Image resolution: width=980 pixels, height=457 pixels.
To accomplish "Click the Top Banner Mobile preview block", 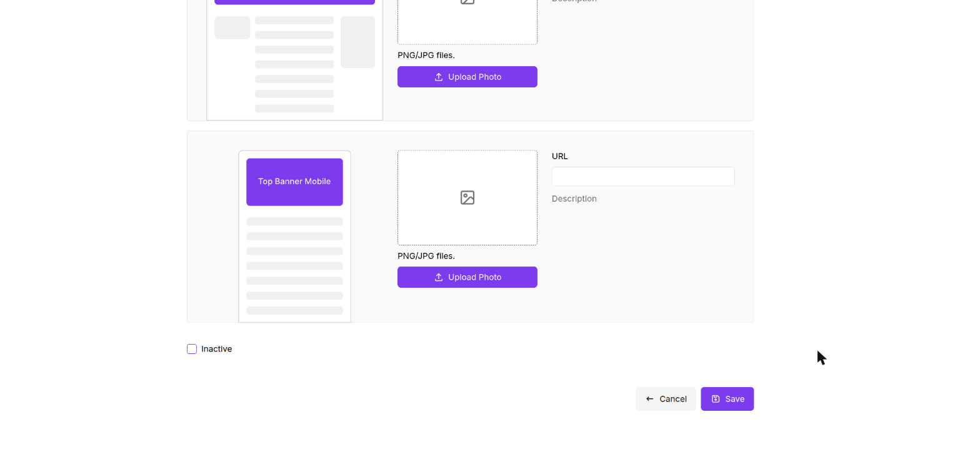I will point(294,182).
